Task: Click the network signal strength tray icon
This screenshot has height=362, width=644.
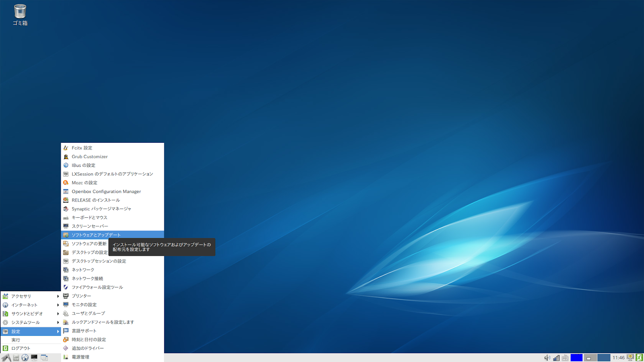Action: coord(556,357)
